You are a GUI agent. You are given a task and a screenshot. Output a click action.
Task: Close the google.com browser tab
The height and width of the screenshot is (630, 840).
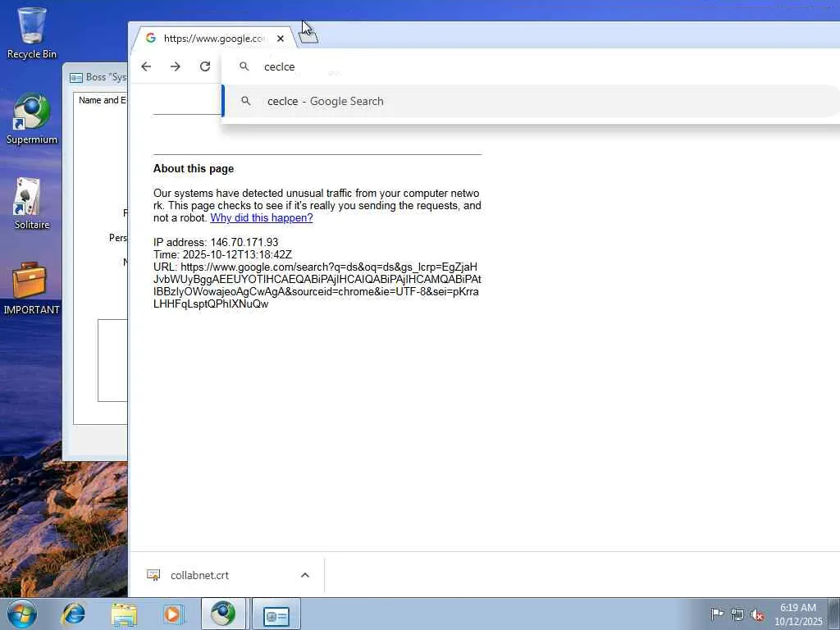[281, 39]
